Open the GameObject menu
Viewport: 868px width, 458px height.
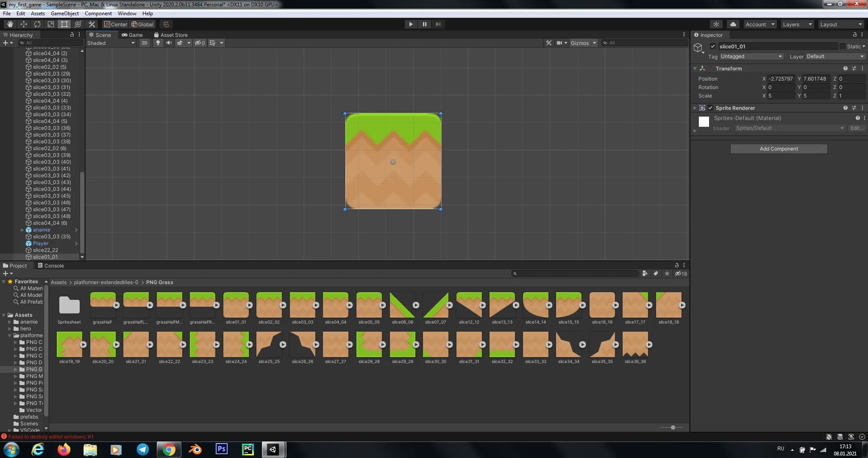pyautogui.click(x=64, y=13)
